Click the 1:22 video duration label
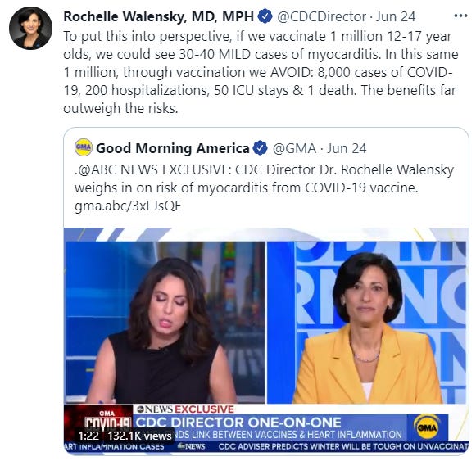The image size is (476, 461). pyautogui.click(x=88, y=436)
